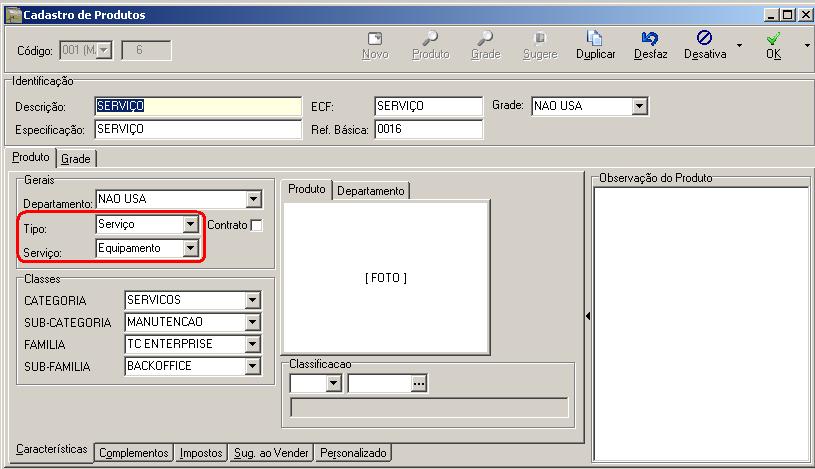The height and width of the screenshot is (469, 815).
Task: Click the Cadastro de Produtos title icon
Action: point(13,15)
